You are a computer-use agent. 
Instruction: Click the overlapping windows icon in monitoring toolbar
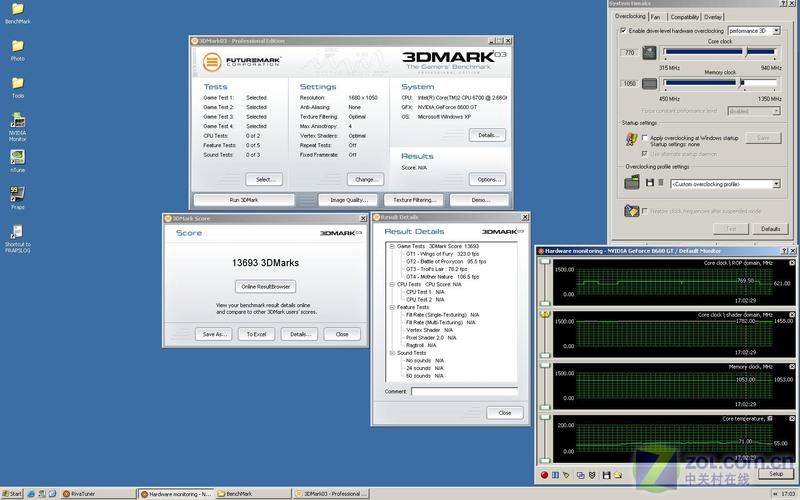pos(581,475)
